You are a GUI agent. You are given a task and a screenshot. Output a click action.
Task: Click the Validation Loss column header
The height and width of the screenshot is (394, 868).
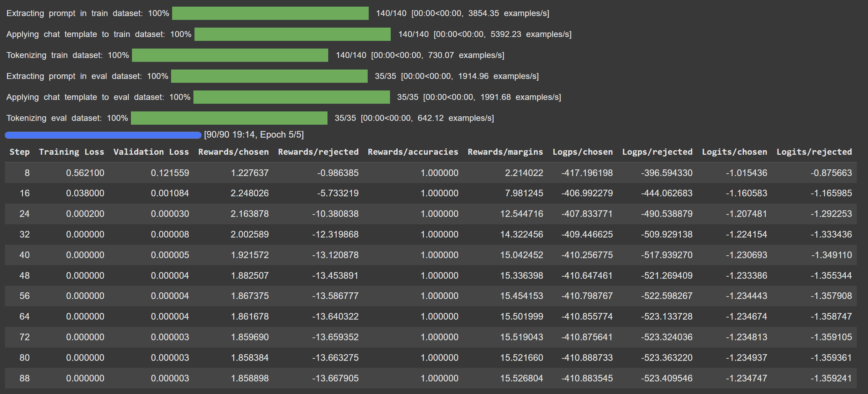[151, 152]
